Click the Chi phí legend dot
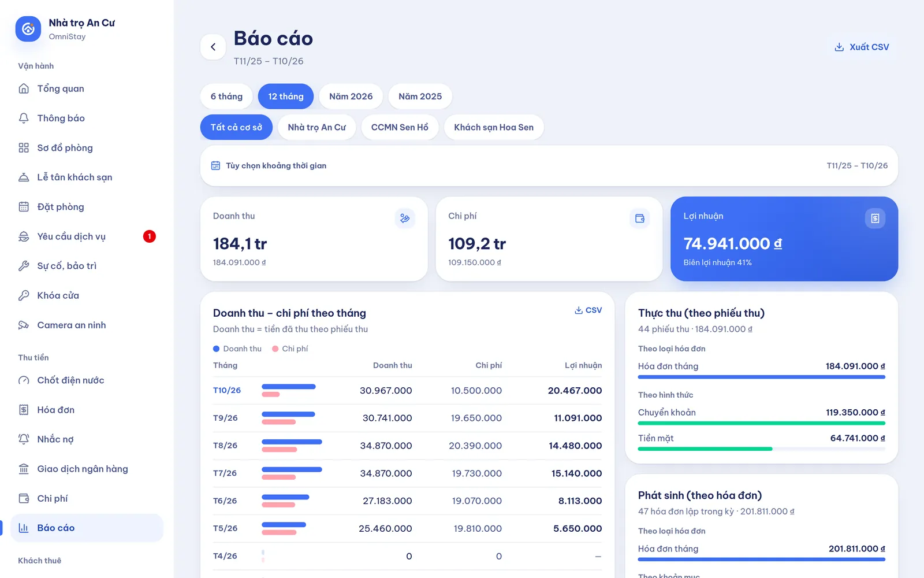The image size is (924, 578). 275,349
